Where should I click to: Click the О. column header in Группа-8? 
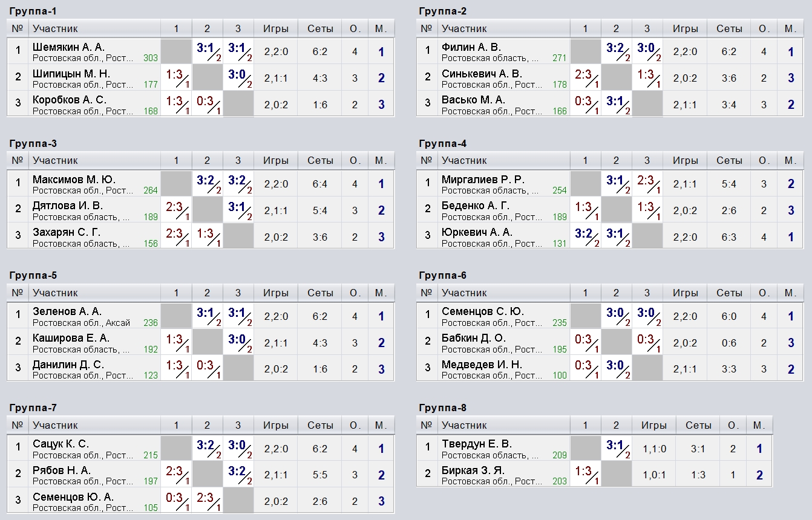(733, 425)
